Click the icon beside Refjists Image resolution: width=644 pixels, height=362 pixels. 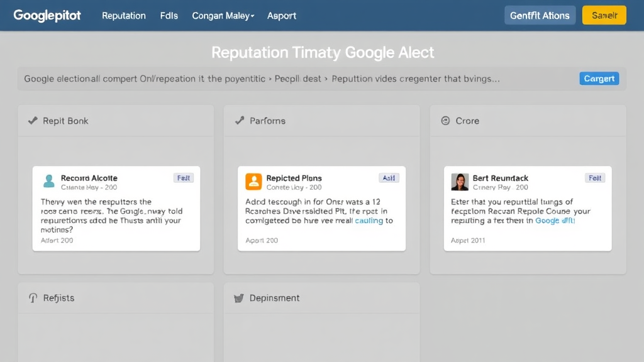point(33,298)
